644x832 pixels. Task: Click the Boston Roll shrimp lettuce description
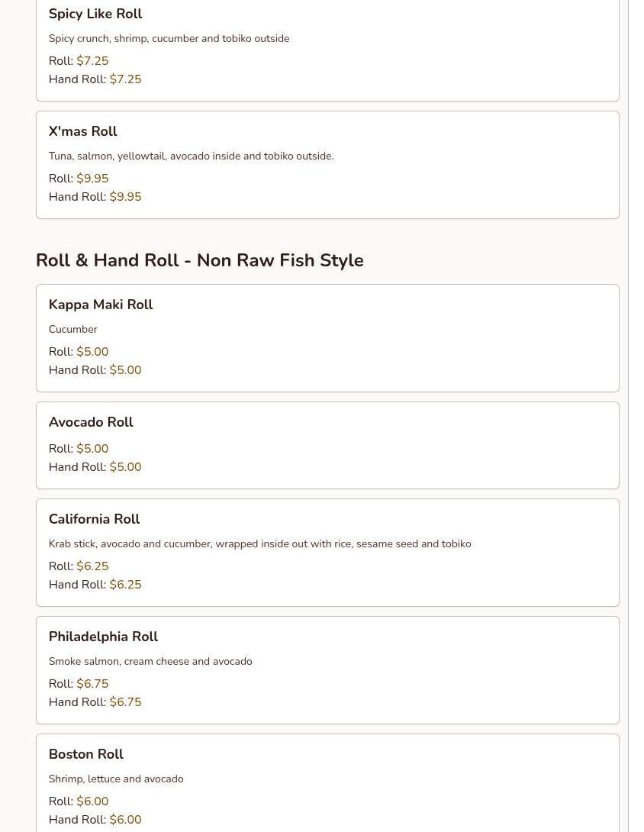(116, 779)
